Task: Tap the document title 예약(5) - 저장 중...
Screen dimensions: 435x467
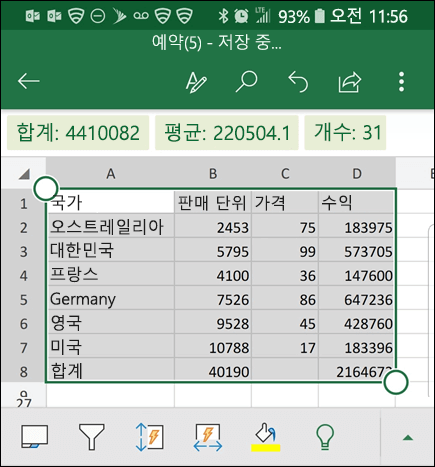Action: 217,43
